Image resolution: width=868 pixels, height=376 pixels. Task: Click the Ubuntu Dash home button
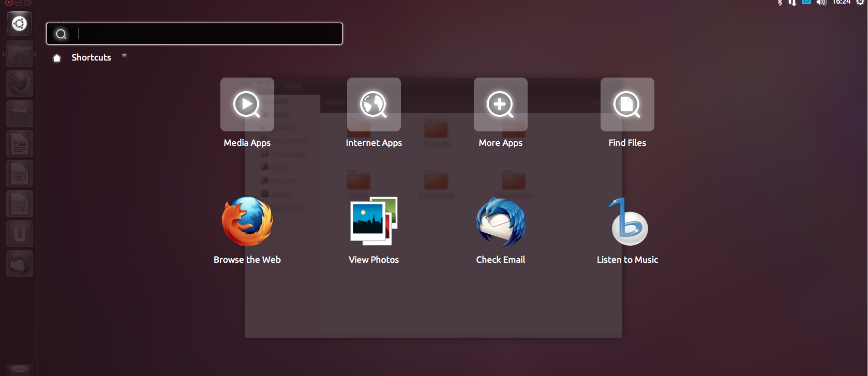(20, 24)
